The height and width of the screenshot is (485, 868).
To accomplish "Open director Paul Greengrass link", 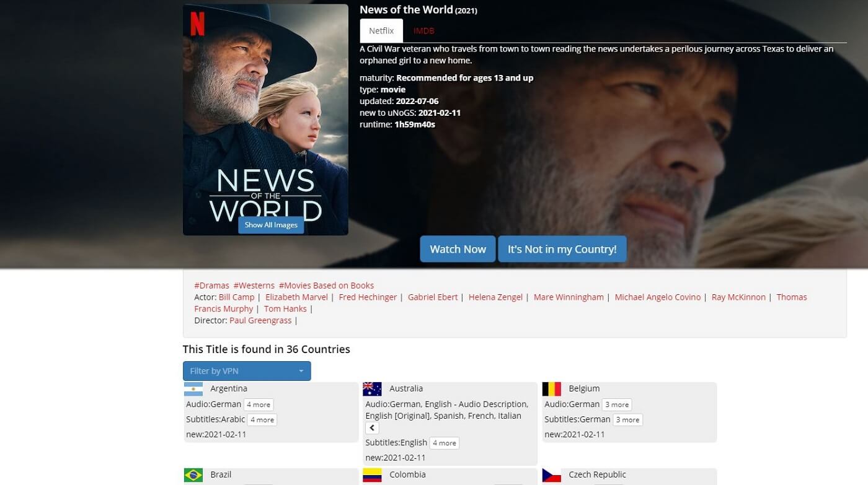I will tap(261, 321).
